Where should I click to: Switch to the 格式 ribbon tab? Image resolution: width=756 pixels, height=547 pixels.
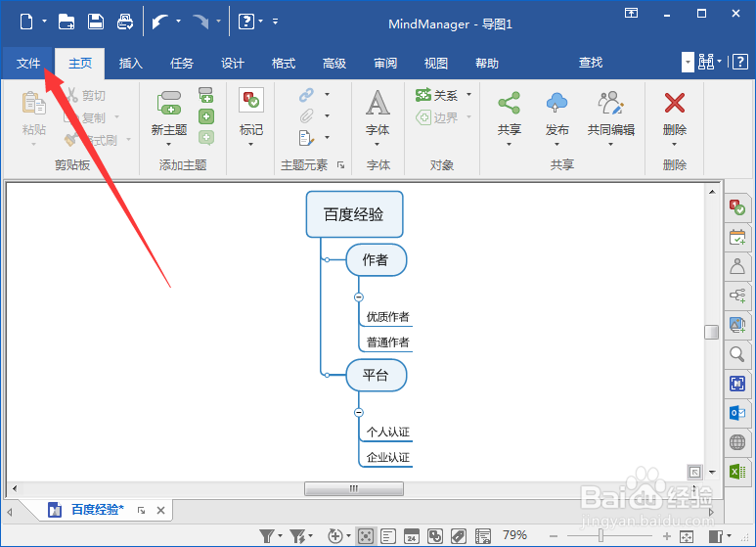point(283,64)
